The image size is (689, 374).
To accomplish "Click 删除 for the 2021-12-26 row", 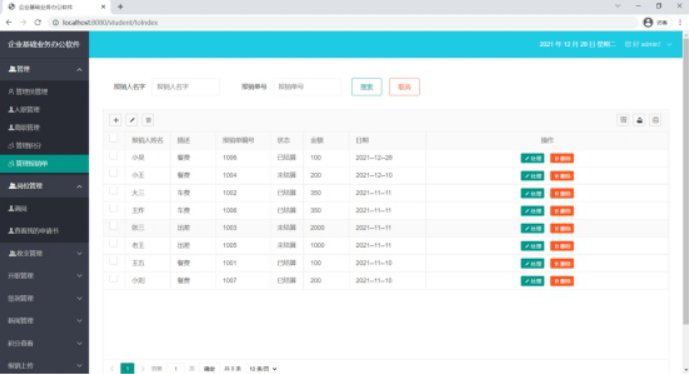I will click(562, 158).
